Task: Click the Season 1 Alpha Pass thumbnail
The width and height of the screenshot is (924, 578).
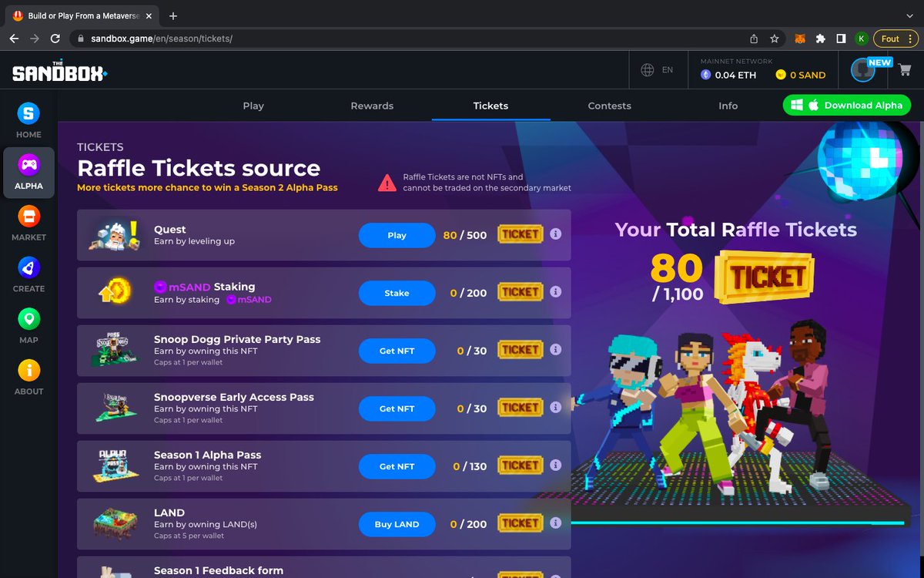Action: click(x=115, y=465)
